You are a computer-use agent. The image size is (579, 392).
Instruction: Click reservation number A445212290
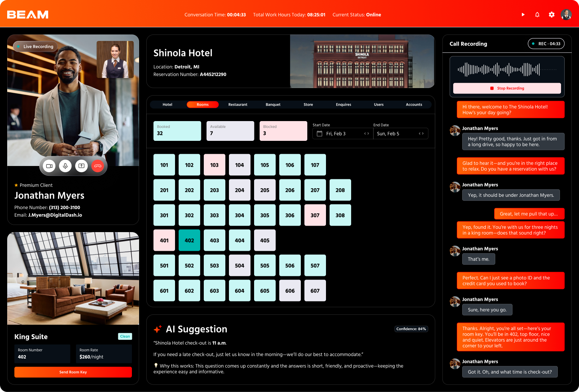coord(213,74)
